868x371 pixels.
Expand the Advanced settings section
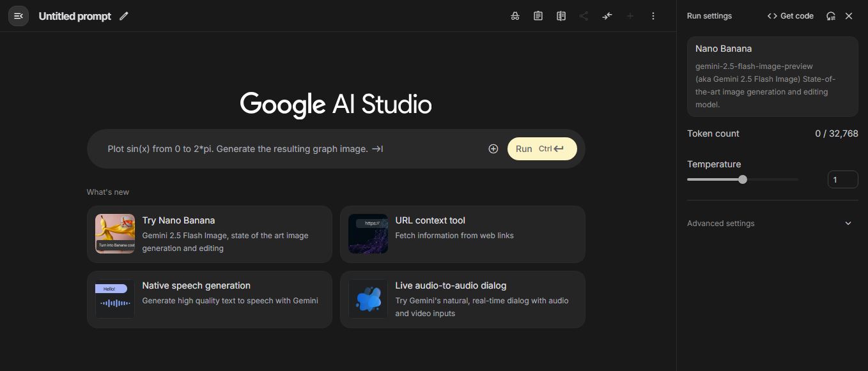[x=772, y=223]
